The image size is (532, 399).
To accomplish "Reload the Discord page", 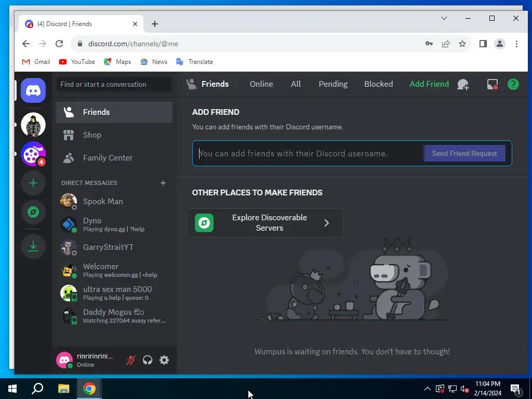I will click(59, 44).
